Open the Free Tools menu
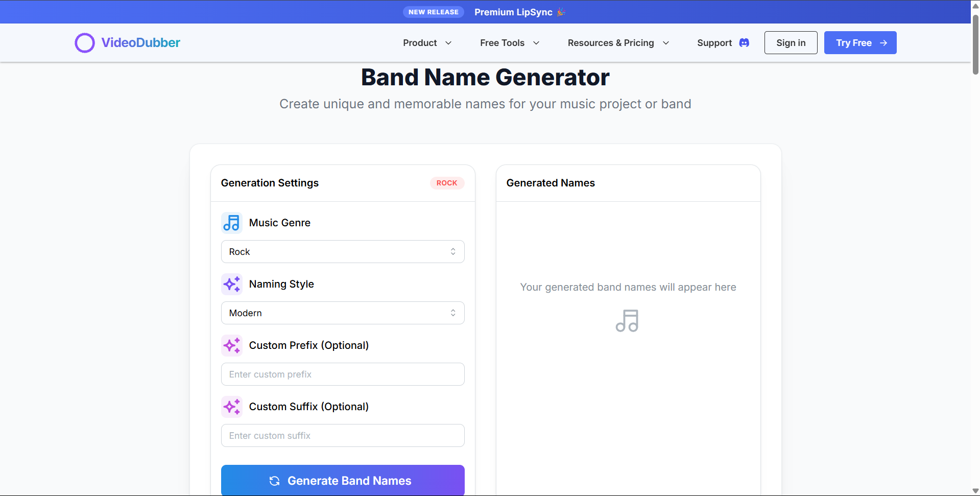This screenshot has width=980, height=496. [x=509, y=43]
